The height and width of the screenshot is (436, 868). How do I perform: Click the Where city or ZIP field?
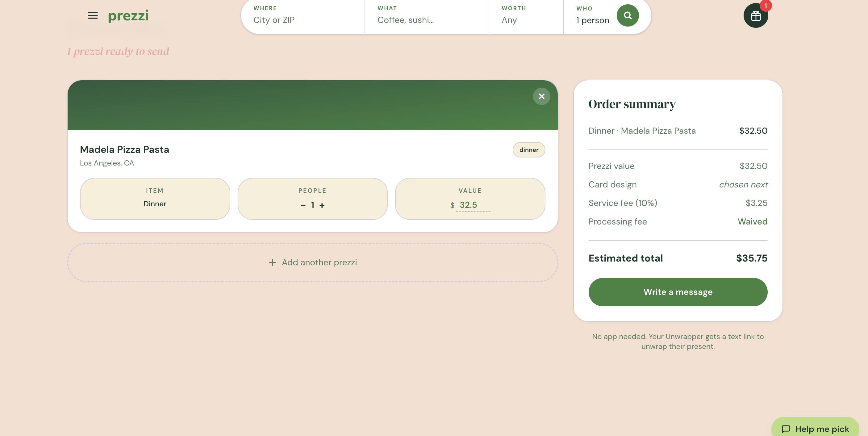[x=303, y=15]
